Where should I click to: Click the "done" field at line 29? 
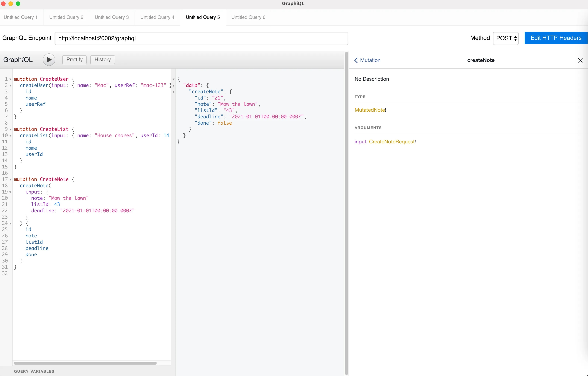pos(31,254)
